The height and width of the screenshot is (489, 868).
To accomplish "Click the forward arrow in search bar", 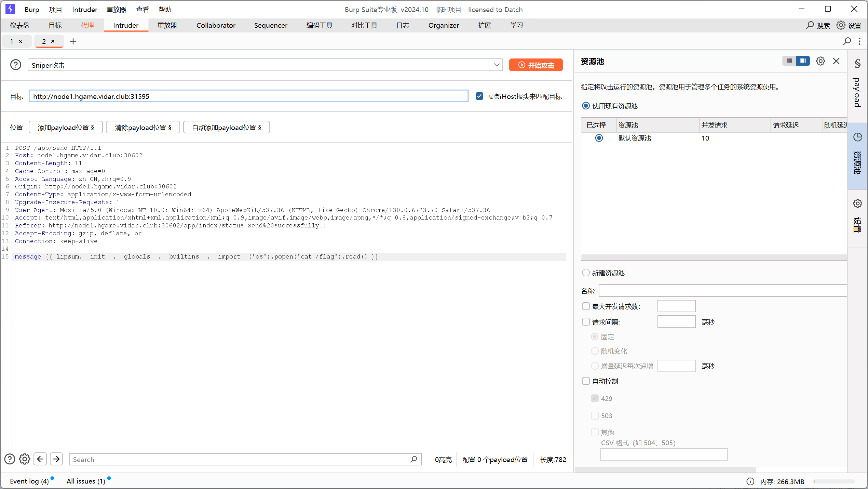I will pyautogui.click(x=56, y=459).
